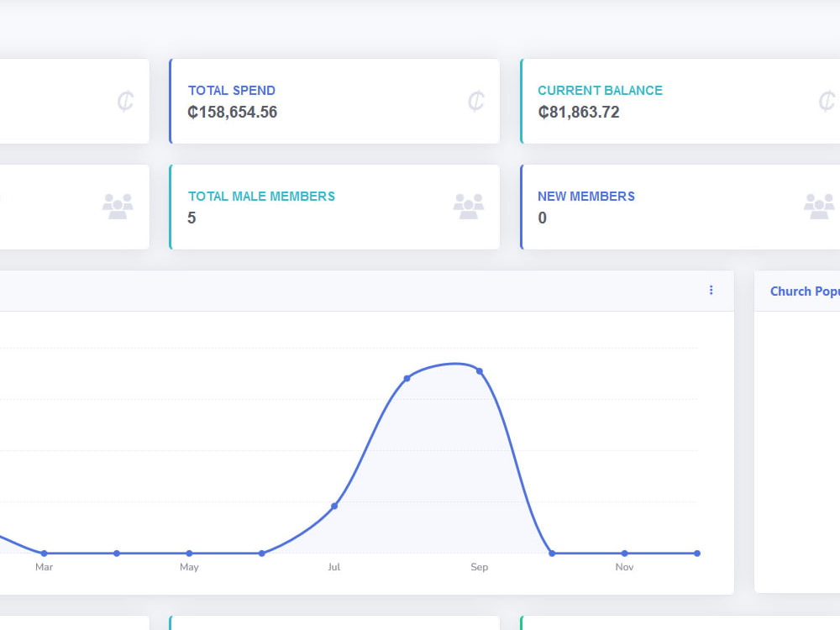Viewport: 840px width, 630px height.
Task: Click the TOTAL SPEND label
Action: [232, 91]
